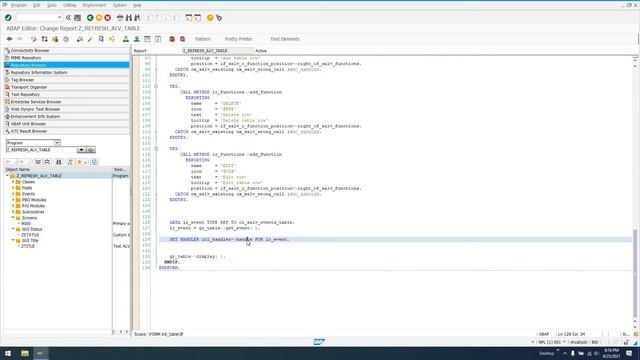The image size is (640, 360).
Task: Click the Activate wand icon
Action: [x=90, y=39]
